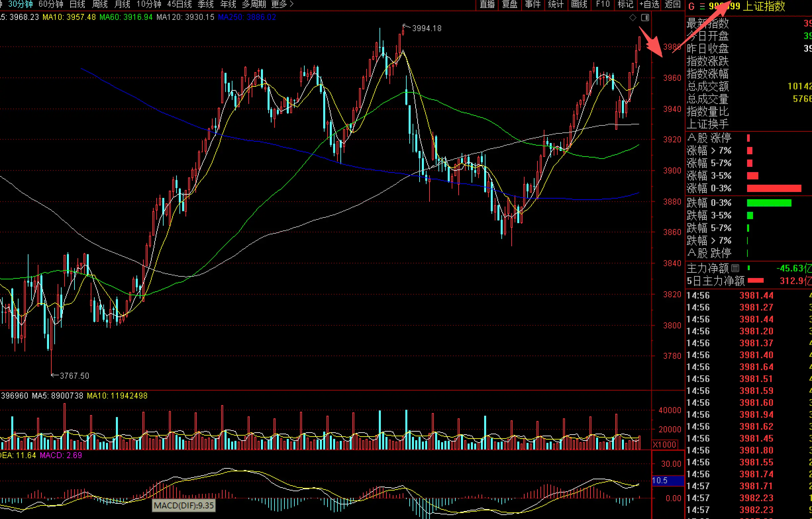Click the red G icon in quote header
This screenshot has height=519, width=812.
[691, 6]
